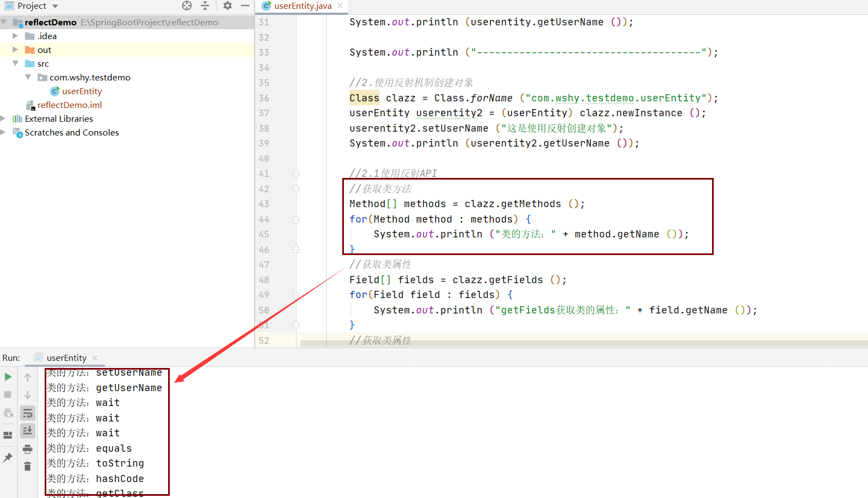Collapse the src folder

(15, 63)
